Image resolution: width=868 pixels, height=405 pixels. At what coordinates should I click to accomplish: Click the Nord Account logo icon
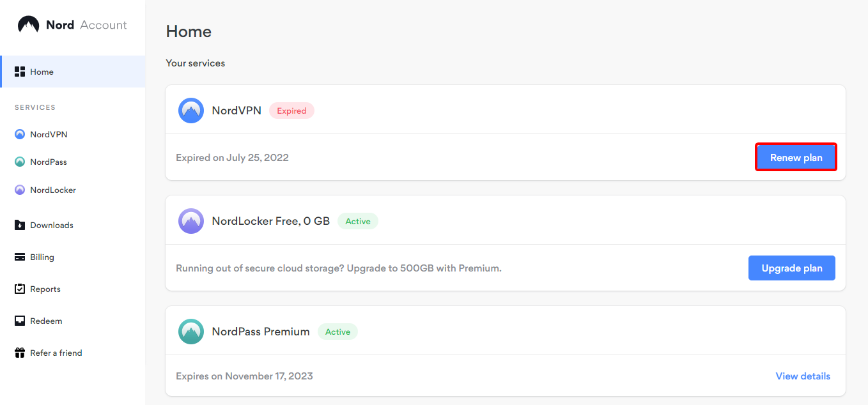pyautogui.click(x=28, y=25)
